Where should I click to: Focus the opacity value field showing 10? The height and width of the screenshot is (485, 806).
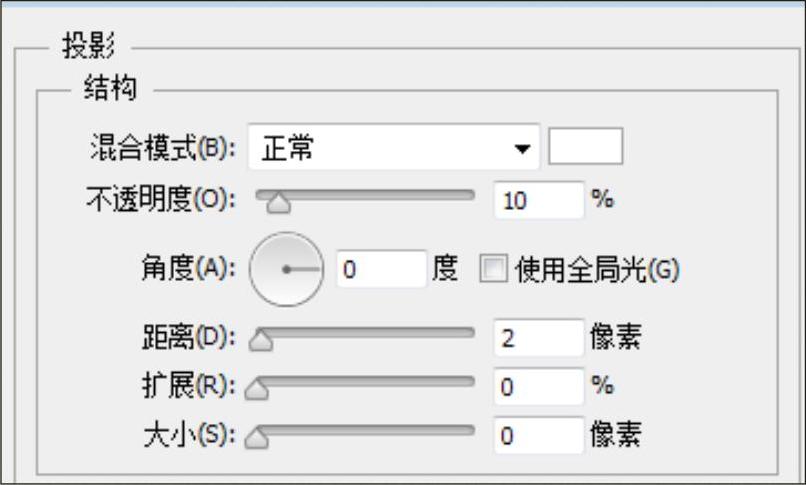point(538,200)
